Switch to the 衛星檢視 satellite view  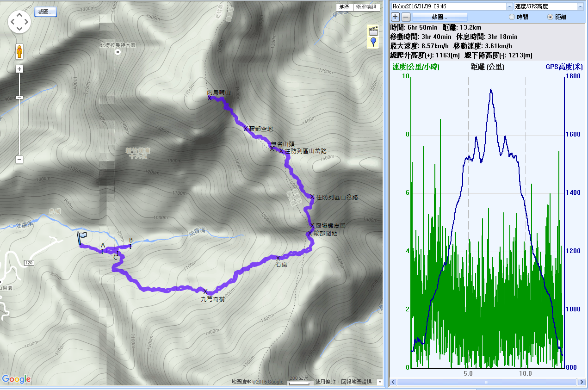click(x=366, y=7)
